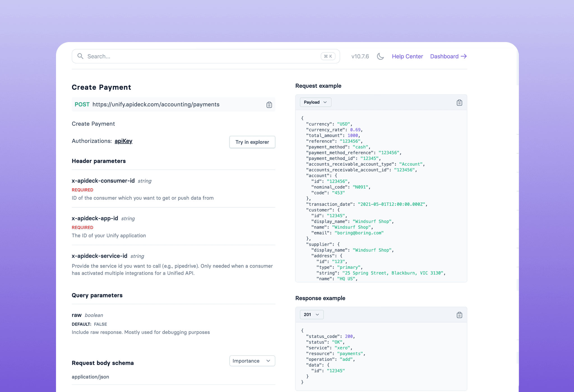Navigate to the Dashboard
This screenshot has width=574, height=392.
pyautogui.click(x=445, y=56)
